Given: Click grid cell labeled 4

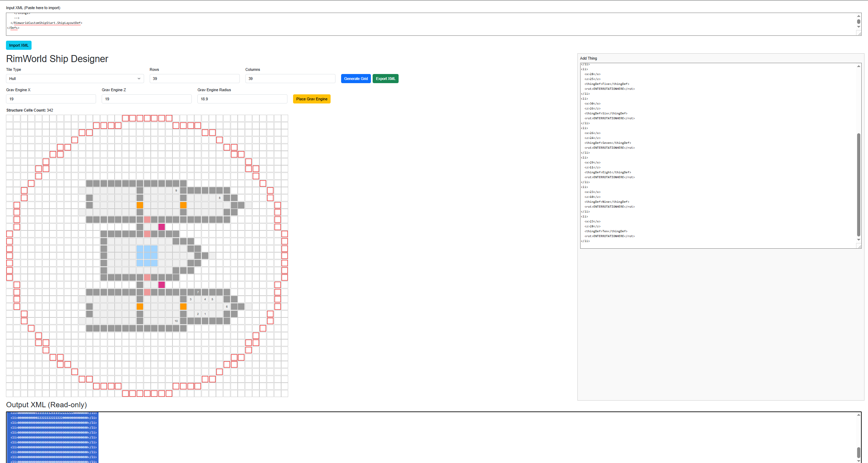Looking at the screenshot, I should 205,299.
